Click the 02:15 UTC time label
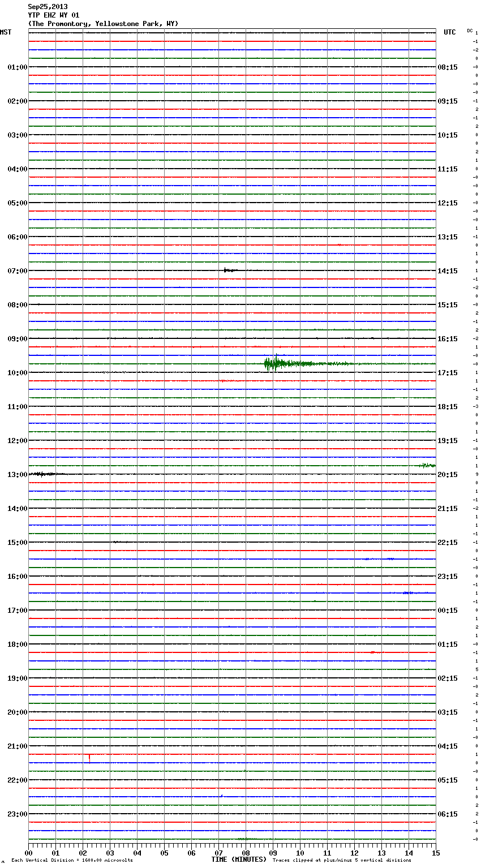The width and height of the screenshot is (481, 868). (x=448, y=678)
